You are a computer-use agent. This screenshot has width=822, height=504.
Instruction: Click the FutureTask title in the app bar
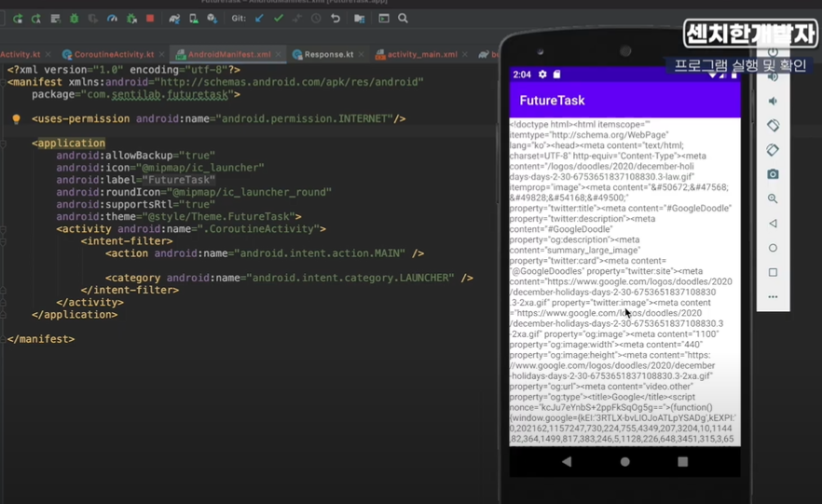click(552, 101)
